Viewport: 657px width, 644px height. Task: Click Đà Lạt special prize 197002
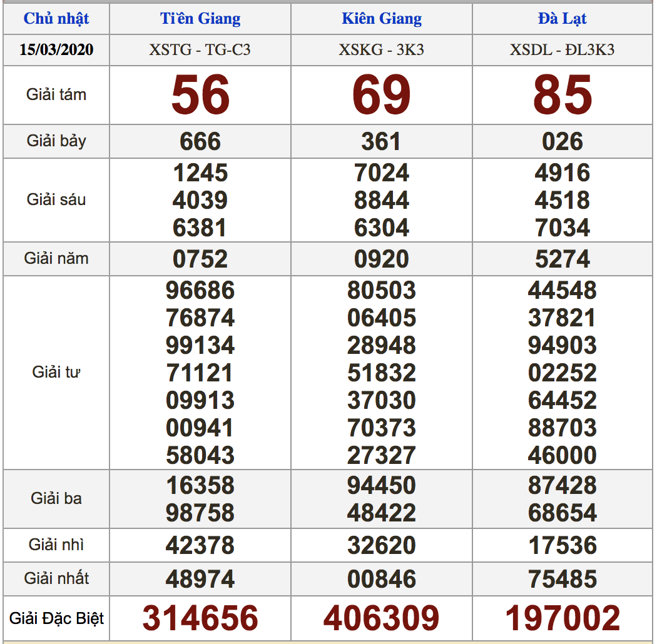click(563, 618)
